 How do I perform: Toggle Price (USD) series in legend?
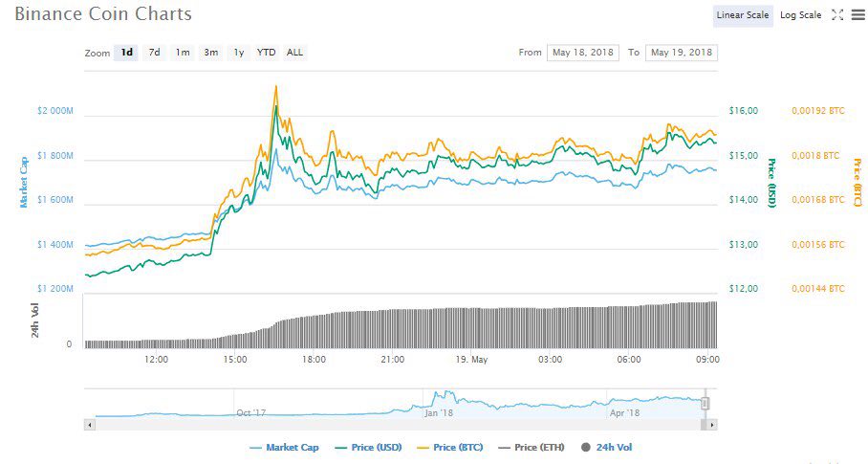pyautogui.click(x=368, y=448)
